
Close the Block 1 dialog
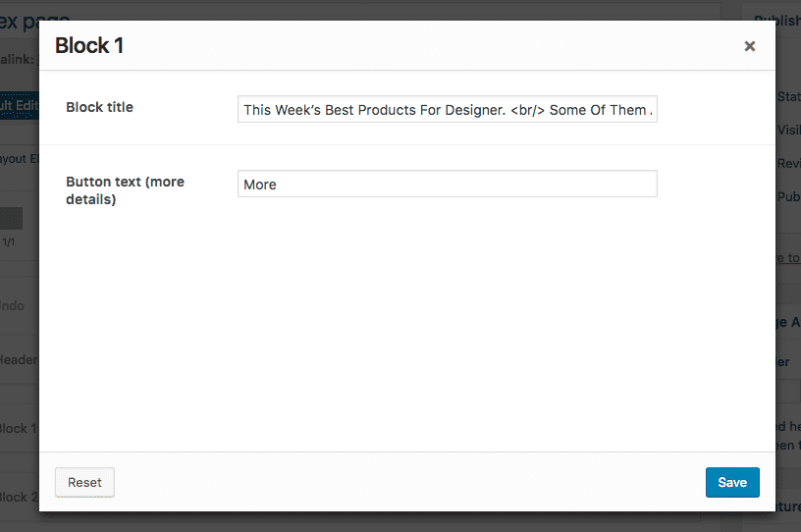(x=749, y=46)
